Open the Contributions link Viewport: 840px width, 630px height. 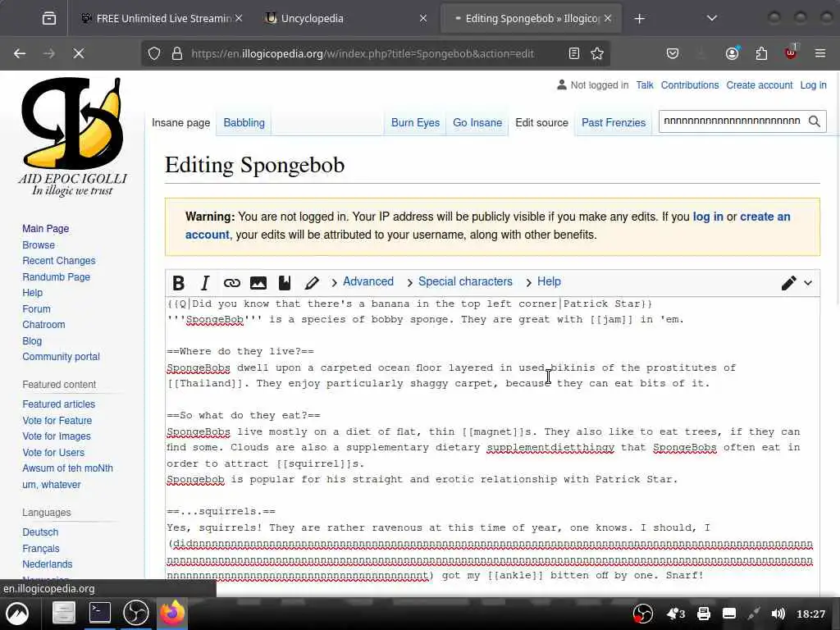click(689, 85)
